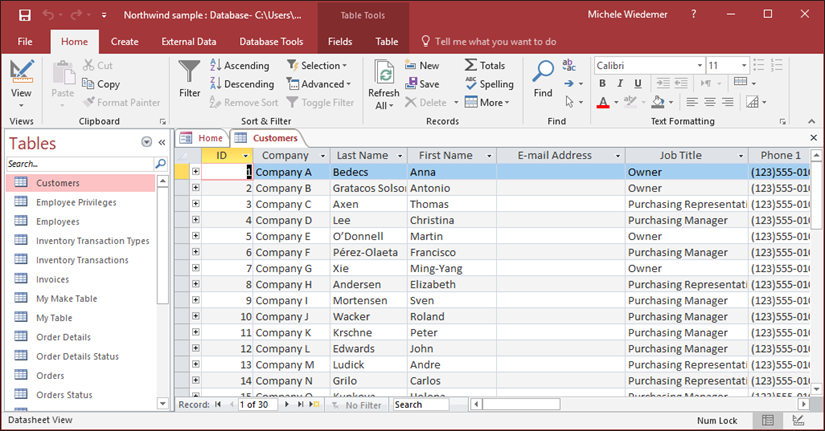
Task: Sort records Ascending
Action: 239,65
